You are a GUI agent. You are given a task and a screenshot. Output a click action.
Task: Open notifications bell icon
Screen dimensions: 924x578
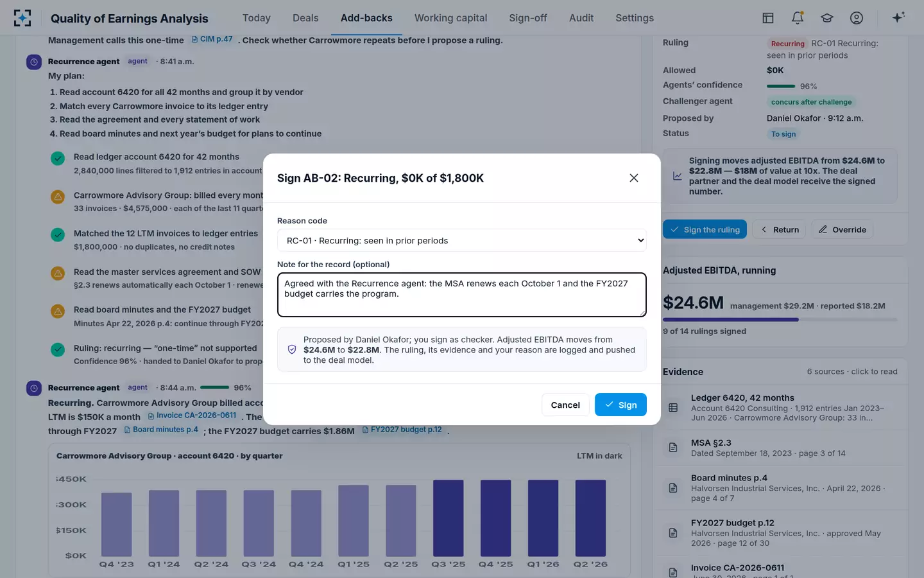798,18
